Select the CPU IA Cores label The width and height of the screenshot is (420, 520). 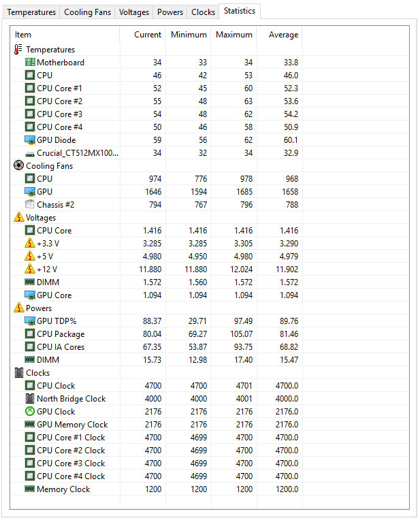pos(61,347)
